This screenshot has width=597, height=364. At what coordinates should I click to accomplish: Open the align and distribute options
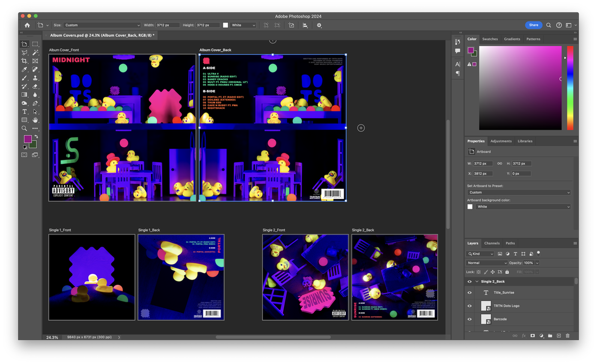pyautogui.click(x=305, y=25)
